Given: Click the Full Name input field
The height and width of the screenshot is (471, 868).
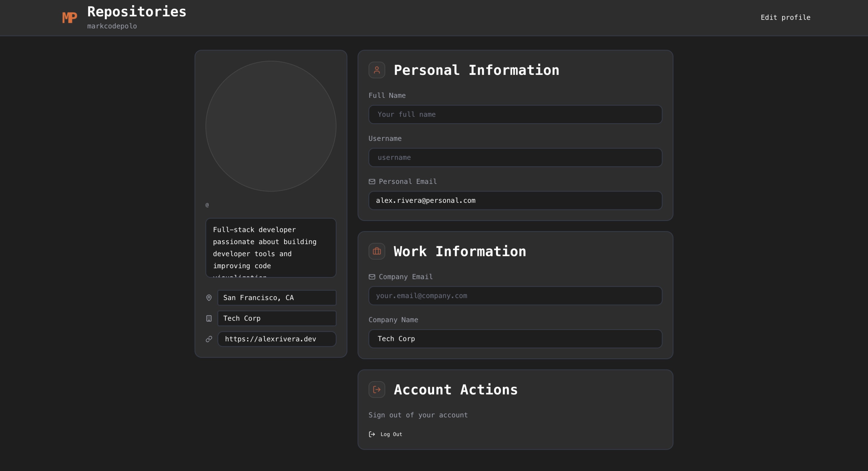Looking at the screenshot, I should click(515, 115).
